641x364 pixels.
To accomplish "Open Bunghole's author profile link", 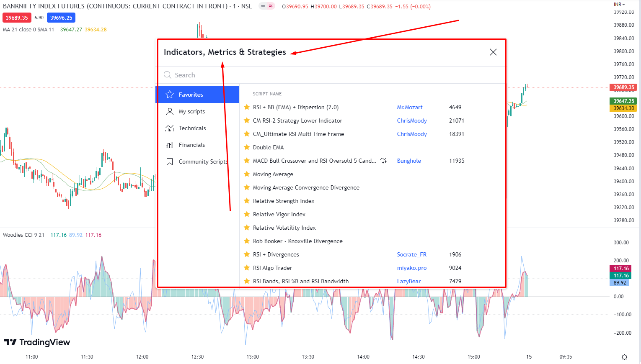I will (x=409, y=160).
